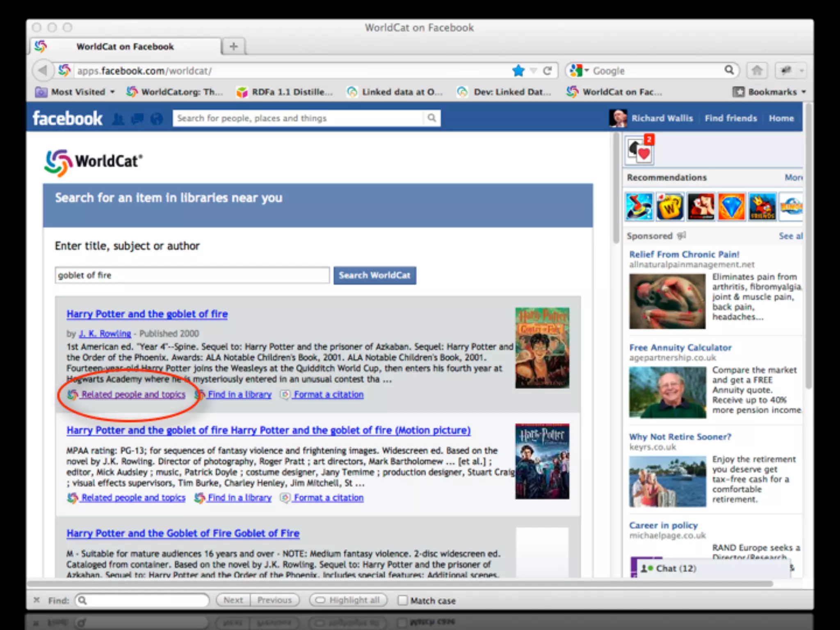The image size is (840, 630).
Task: Open the playing-cards app icon with badge
Action: click(x=640, y=151)
